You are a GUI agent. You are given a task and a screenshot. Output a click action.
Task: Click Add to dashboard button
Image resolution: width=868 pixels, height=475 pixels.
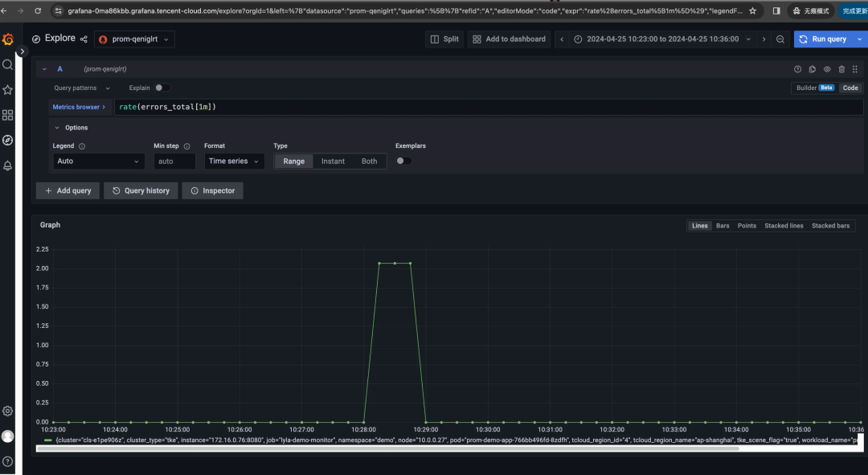coord(510,39)
